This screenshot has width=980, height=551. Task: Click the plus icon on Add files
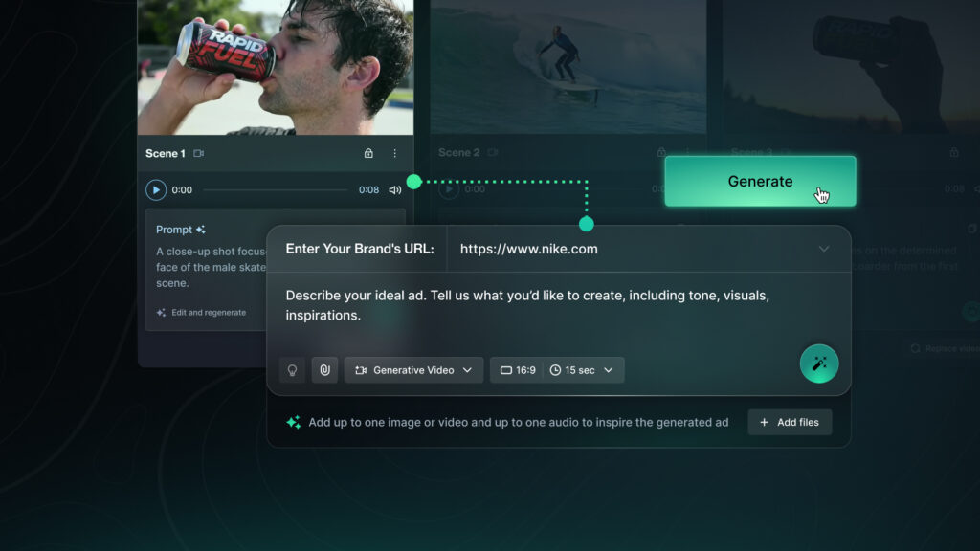(766, 422)
